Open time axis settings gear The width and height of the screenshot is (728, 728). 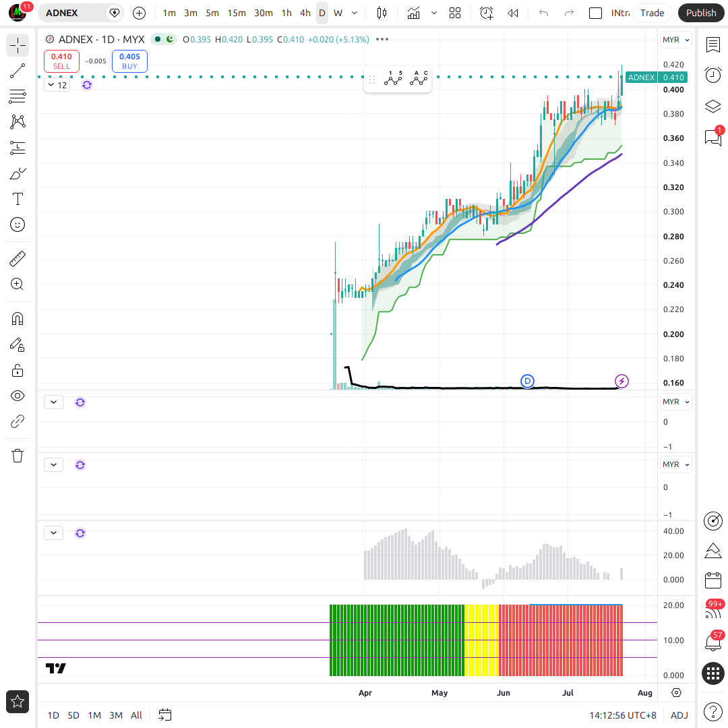click(x=677, y=693)
